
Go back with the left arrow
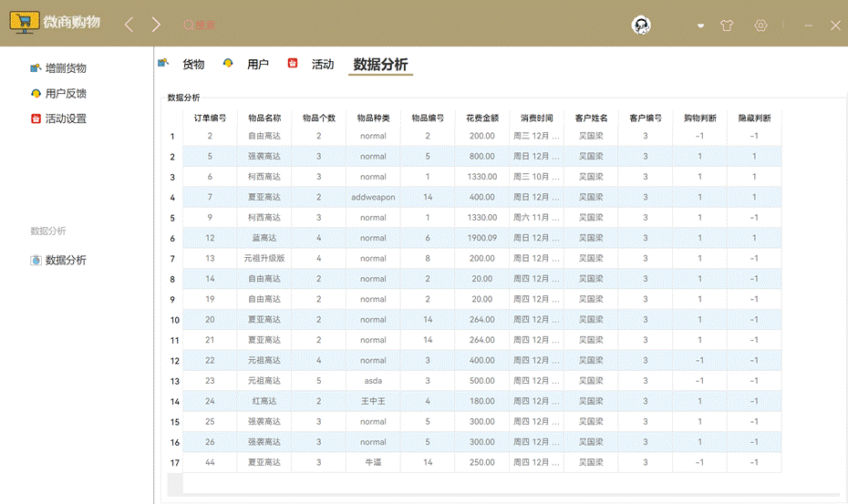[x=129, y=25]
